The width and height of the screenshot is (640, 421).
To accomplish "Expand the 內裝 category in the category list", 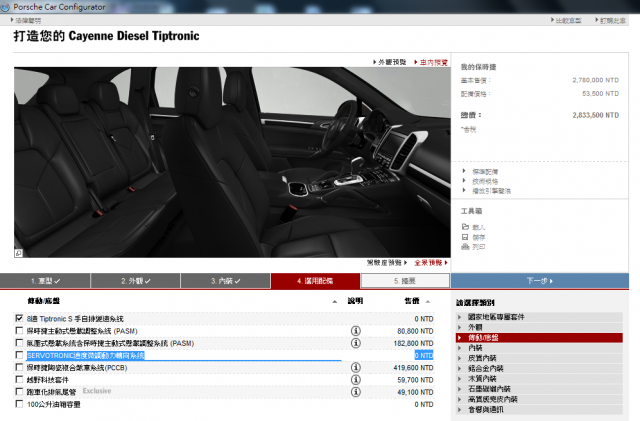I will click(539, 348).
